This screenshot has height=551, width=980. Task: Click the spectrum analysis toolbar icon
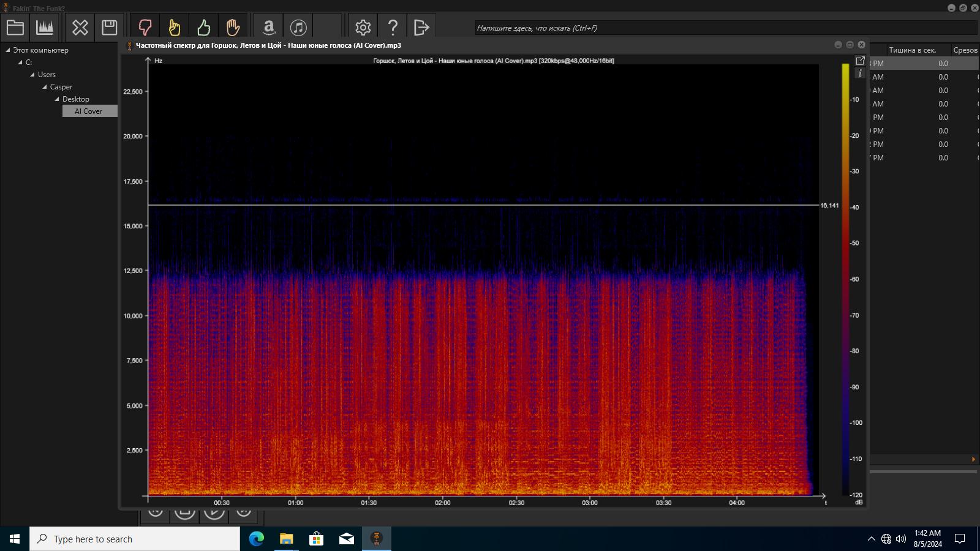(x=45, y=28)
